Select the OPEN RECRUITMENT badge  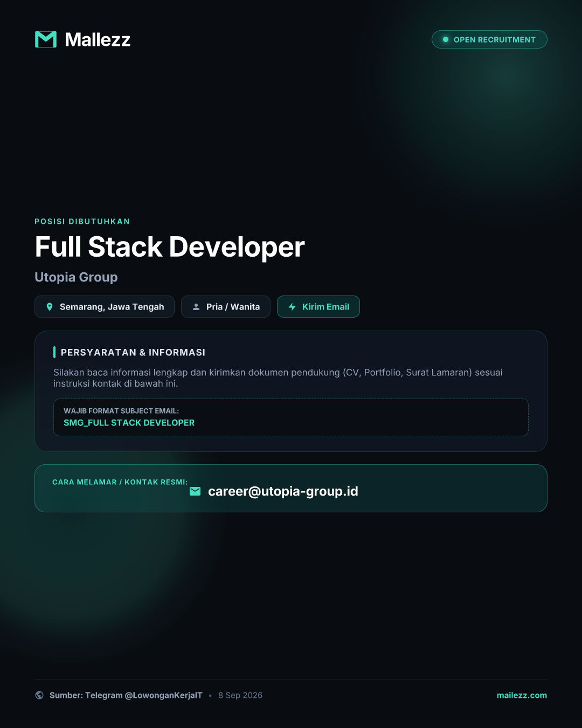pyautogui.click(x=489, y=39)
